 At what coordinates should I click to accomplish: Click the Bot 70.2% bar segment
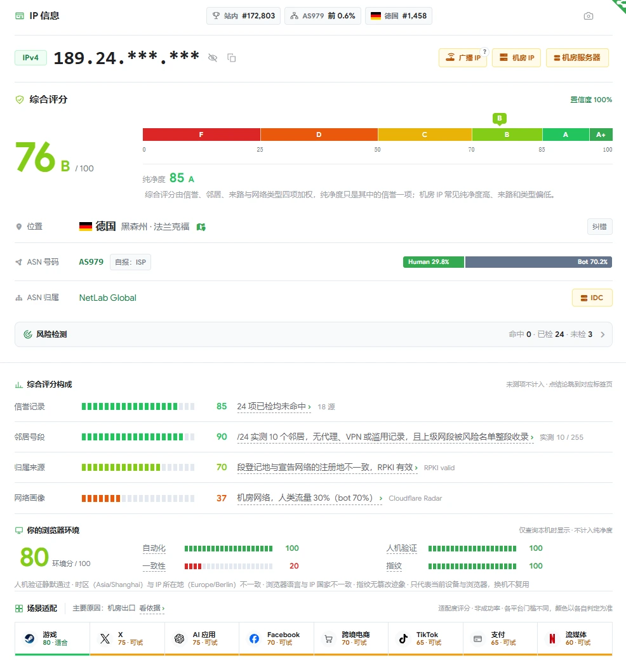tap(538, 262)
